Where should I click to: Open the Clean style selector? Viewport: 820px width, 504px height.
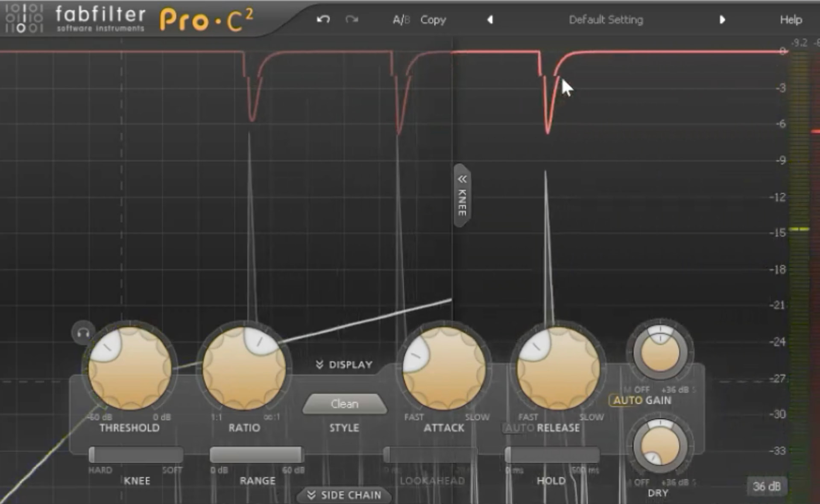pos(344,404)
